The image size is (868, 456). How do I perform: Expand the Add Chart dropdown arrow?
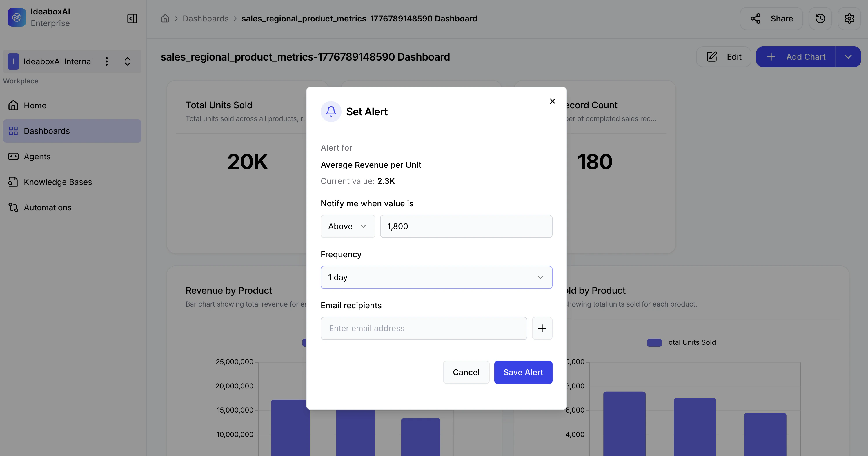tap(848, 56)
